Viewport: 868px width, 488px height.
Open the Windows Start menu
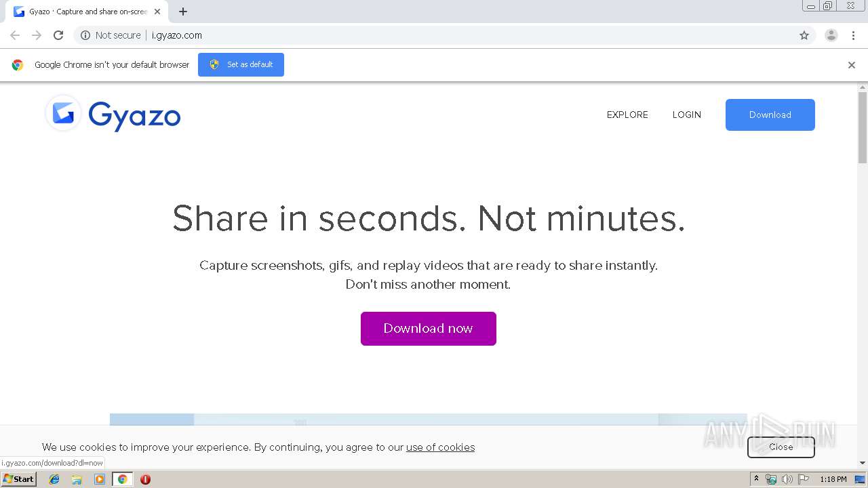19,479
